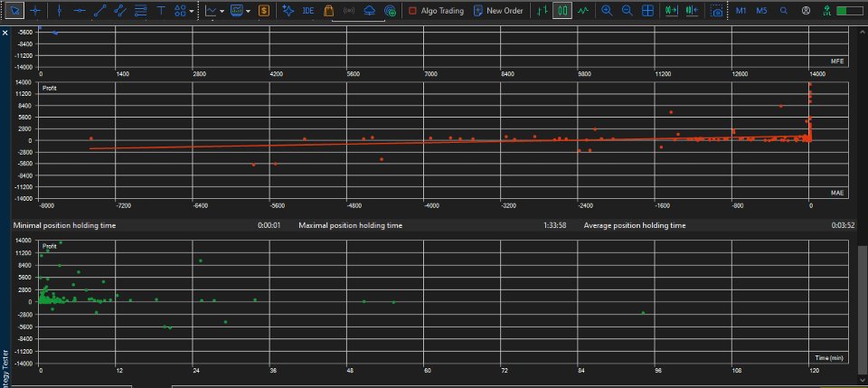Zoom out on the chart

tap(627, 11)
